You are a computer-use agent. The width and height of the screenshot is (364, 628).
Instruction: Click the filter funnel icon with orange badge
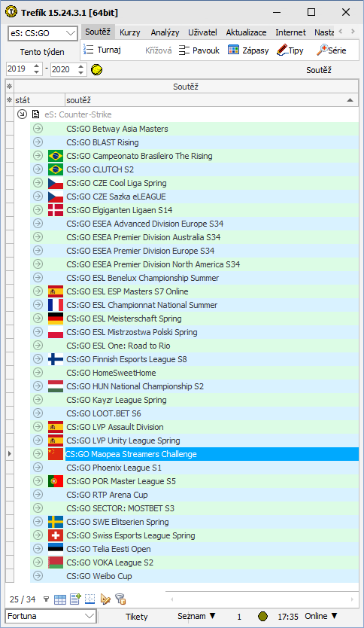(x=120, y=599)
